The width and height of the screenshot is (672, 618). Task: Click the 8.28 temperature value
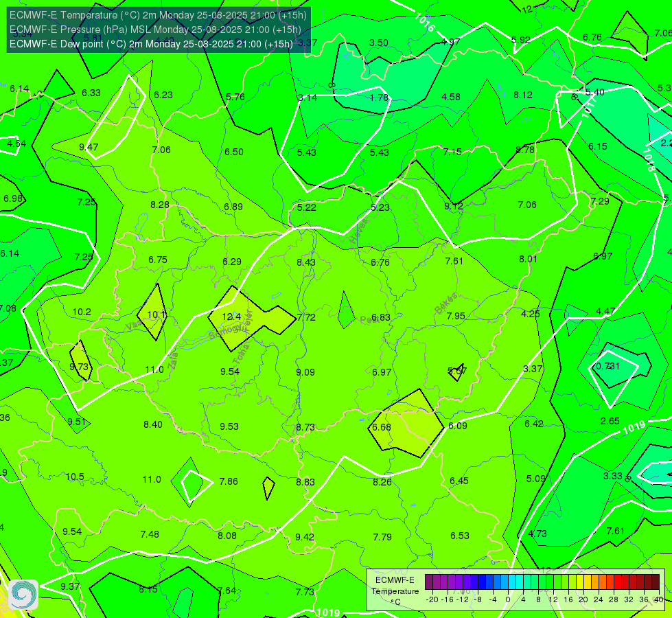160,205
